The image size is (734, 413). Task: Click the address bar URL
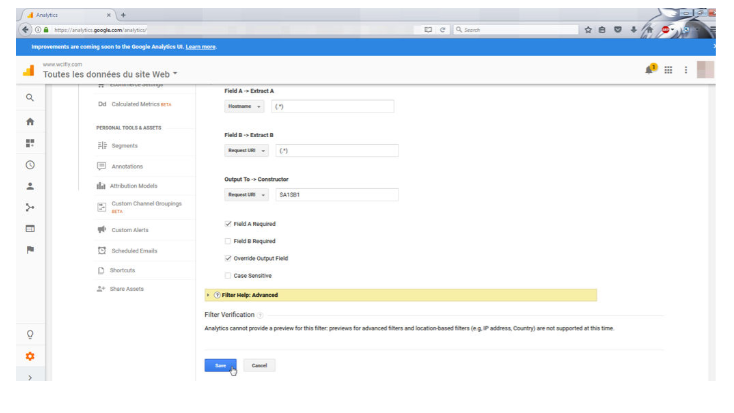(x=100, y=30)
